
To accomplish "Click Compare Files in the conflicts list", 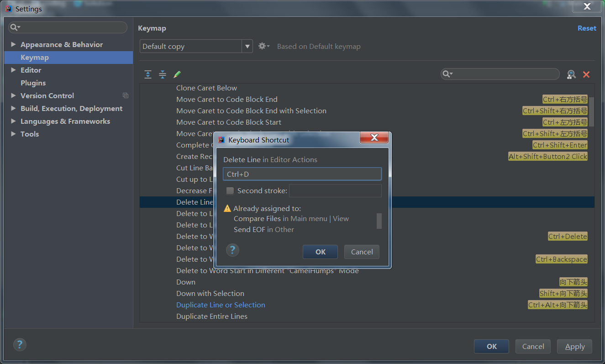I will [257, 219].
